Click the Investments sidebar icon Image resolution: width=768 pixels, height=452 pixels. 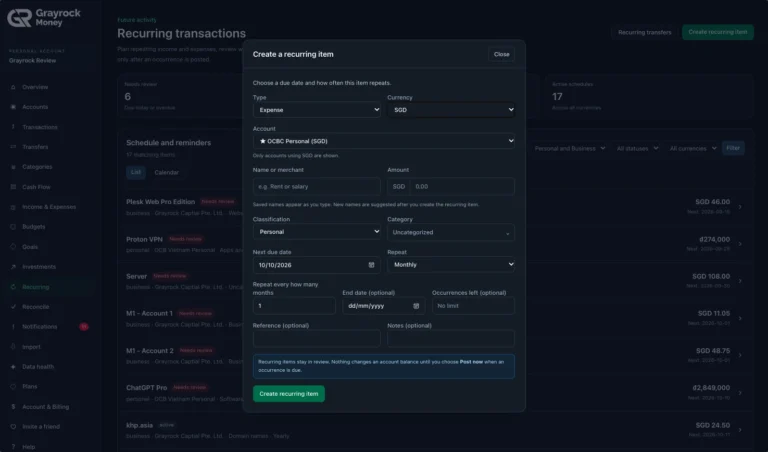tap(13, 267)
